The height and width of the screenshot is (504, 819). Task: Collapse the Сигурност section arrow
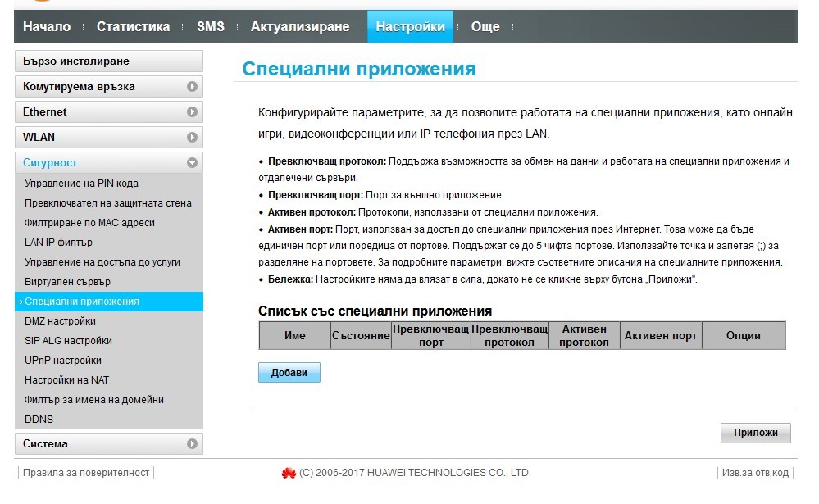pos(192,163)
